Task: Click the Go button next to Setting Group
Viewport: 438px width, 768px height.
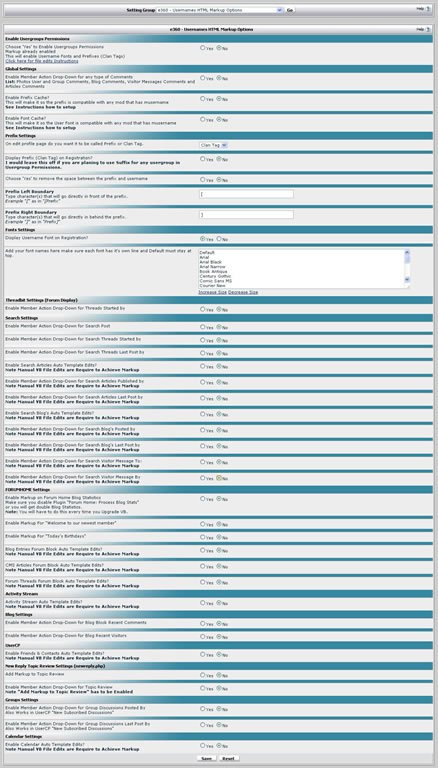Action: [290, 10]
